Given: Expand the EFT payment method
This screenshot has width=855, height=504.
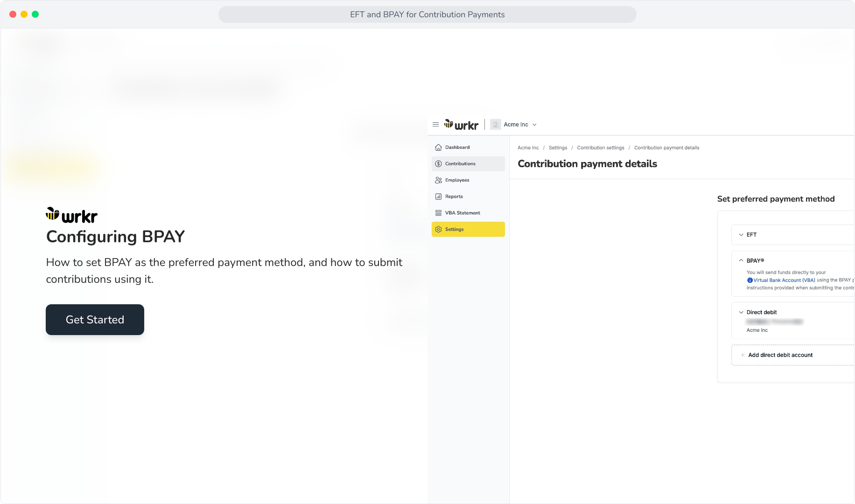Looking at the screenshot, I should pos(792,235).
